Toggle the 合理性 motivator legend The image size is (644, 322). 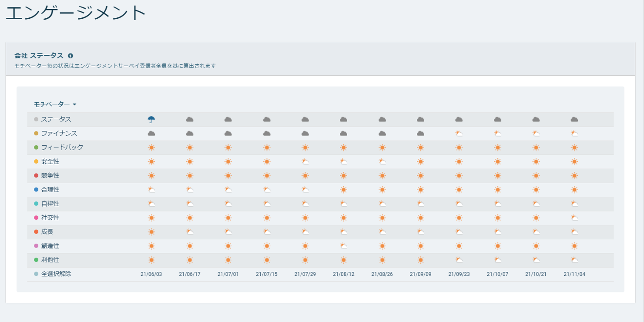click(x=47, y=190)
